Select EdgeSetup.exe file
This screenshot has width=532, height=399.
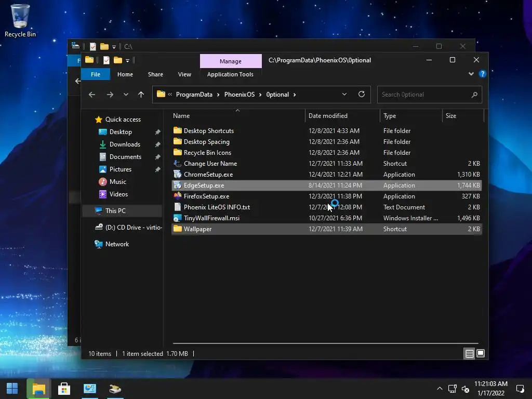(326, 185)
